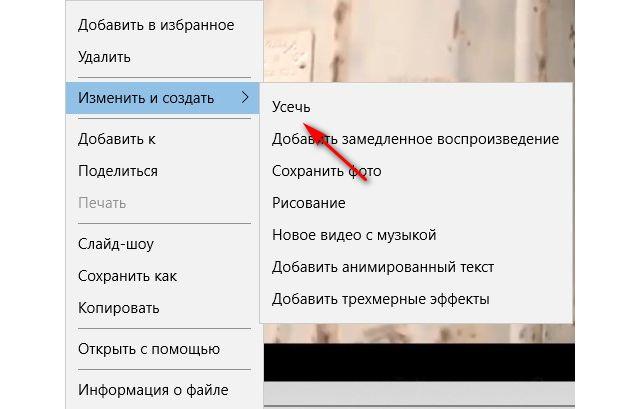Select "Сохранить фото" in the submenu
This screenshot has width=640, height=409.
(416, 171)
